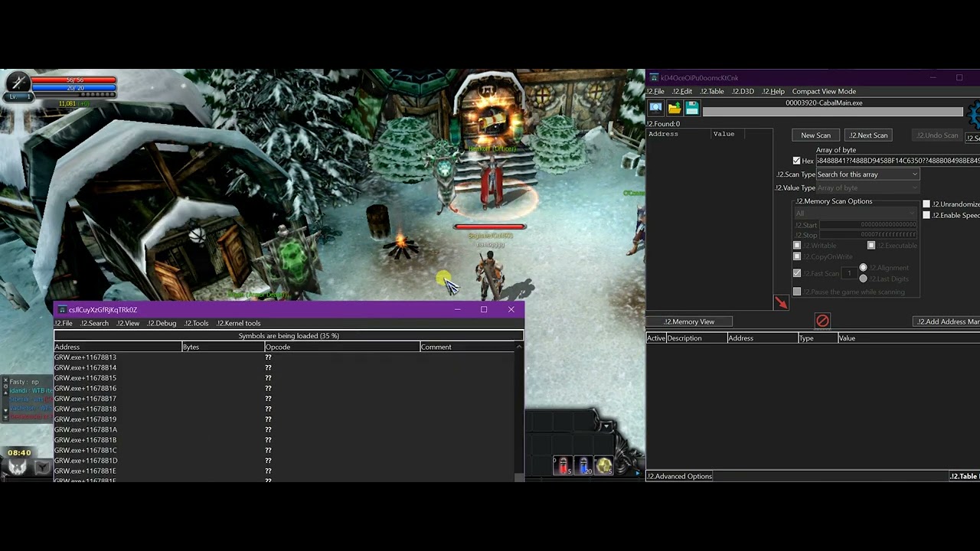This screenshot has height=551, width=980.
Task: Open the Cheat Engine Edit menu
Action: [682, 91]
